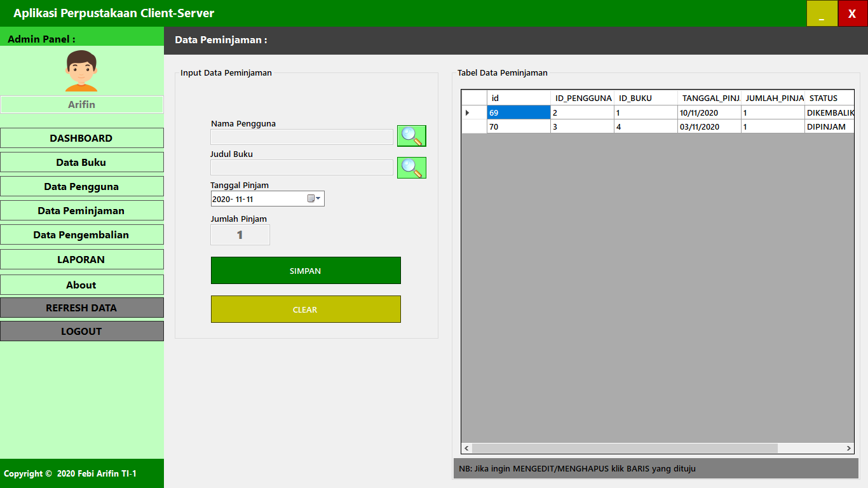Open the Data Buku section
The image size is (868, 488).
point(81,162)
